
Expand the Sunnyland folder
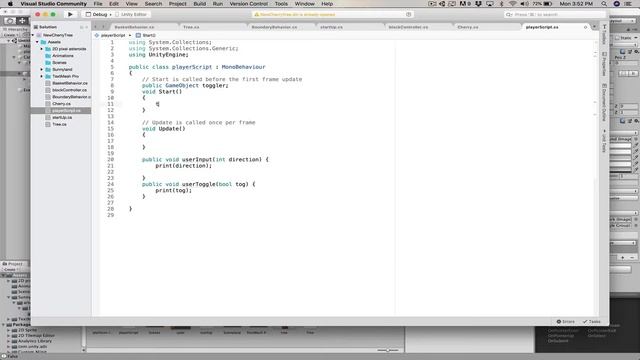(41, 69)
